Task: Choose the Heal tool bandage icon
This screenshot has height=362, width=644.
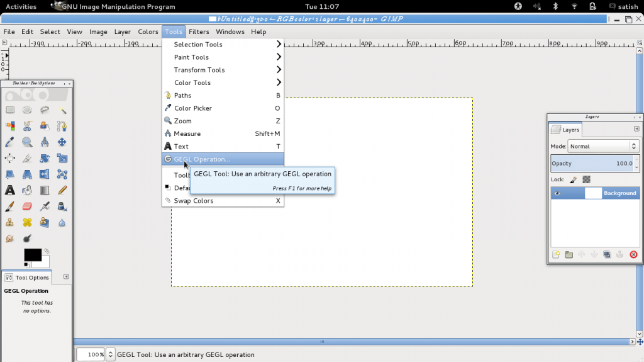Action: [x=28, y=222]
